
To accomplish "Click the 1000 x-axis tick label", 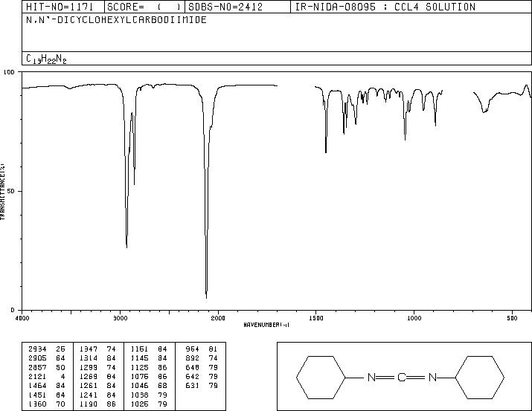I will click(x=414, y=318).
